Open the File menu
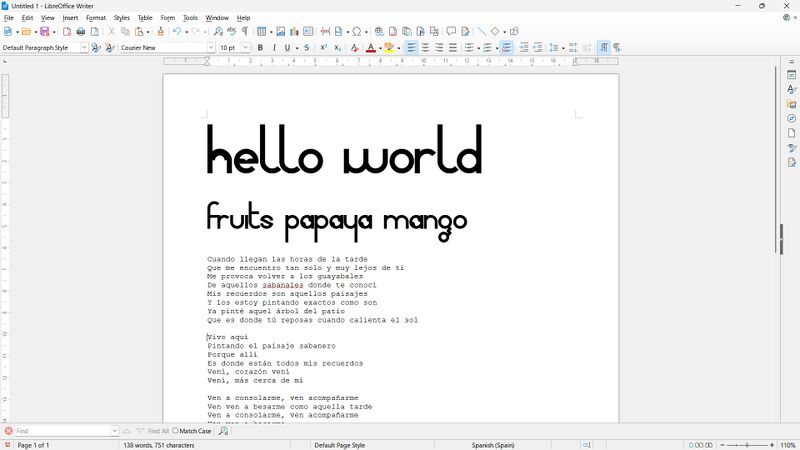800x450 pixels. click(x=9, y=18)
